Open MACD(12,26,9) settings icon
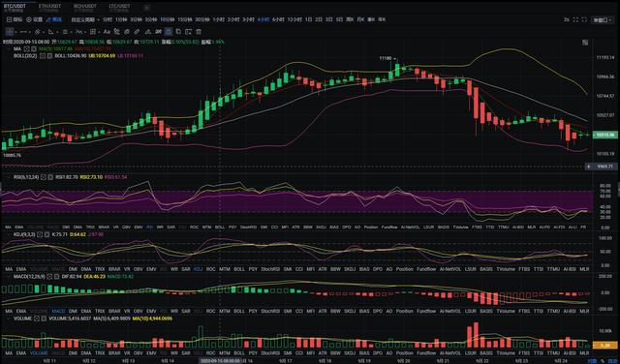This screenshot has height=364, width=620. pos(49,277)
